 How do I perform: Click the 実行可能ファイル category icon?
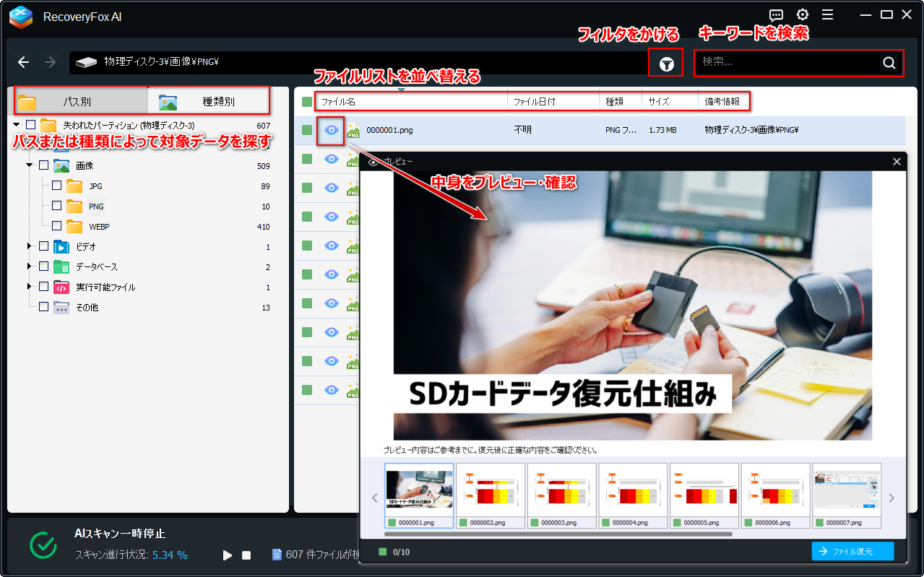pos(61,287)
